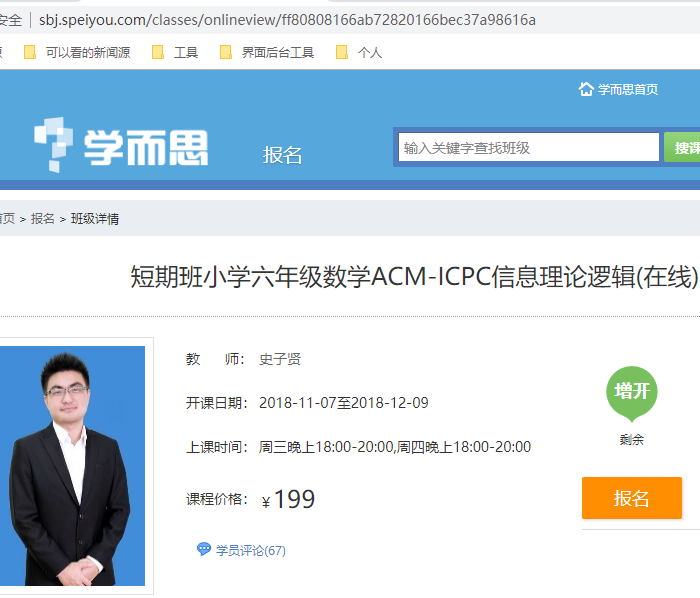Click the comment bubble icon

pos(204,549)
